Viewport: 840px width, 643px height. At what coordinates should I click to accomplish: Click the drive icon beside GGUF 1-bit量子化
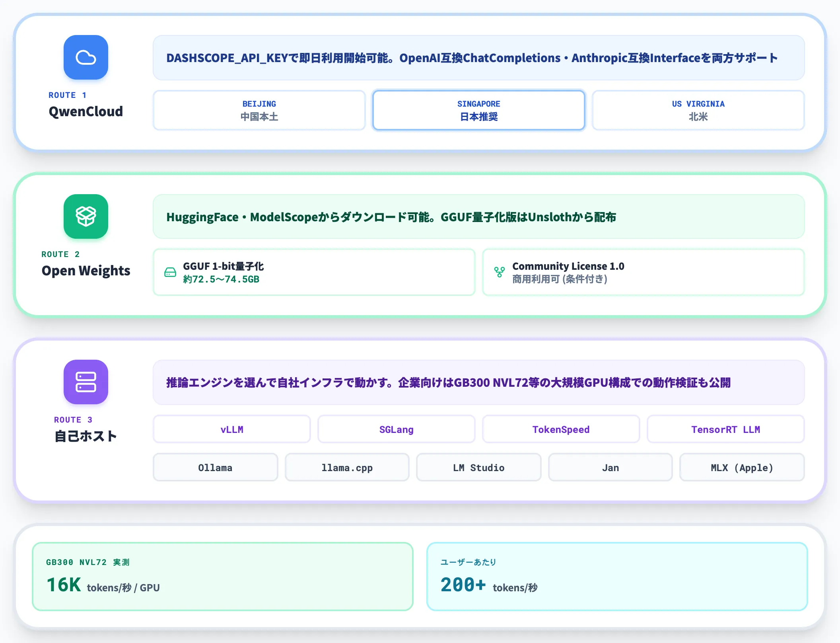tap(170, 272)
